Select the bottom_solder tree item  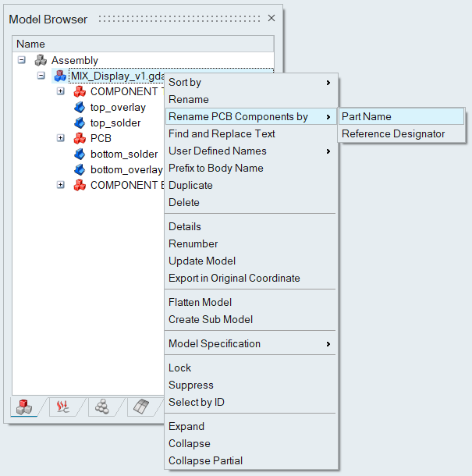coord(124,155)
